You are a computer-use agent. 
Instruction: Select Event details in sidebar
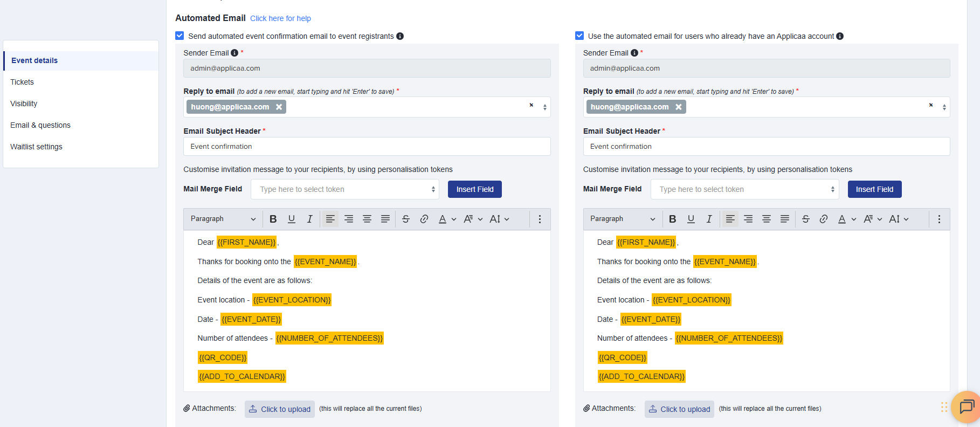pos(81,60)
